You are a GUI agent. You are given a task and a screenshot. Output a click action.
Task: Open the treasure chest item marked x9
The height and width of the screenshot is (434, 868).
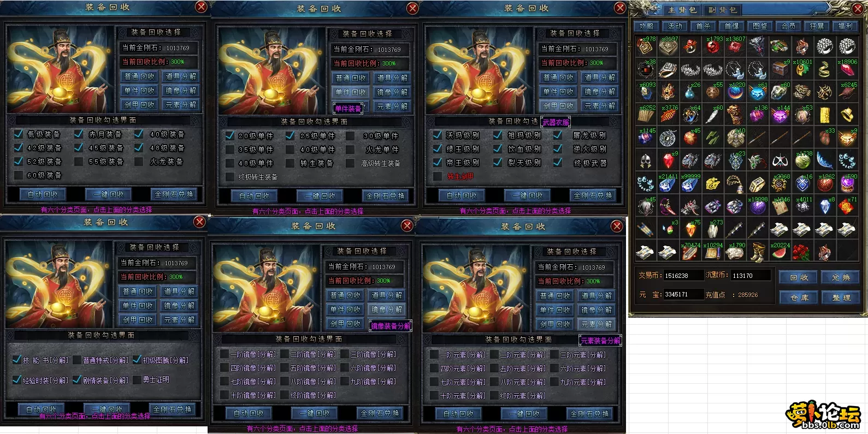click(780, 69)
